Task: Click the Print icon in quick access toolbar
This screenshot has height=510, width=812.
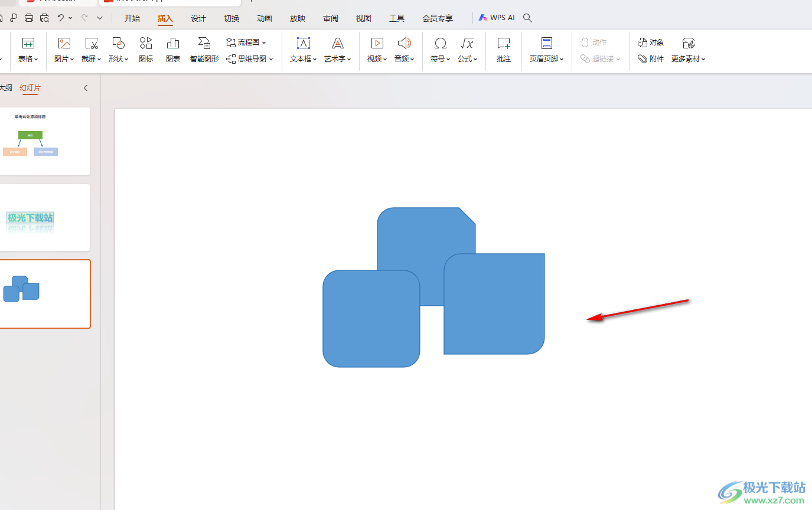Action: point(29,18)
